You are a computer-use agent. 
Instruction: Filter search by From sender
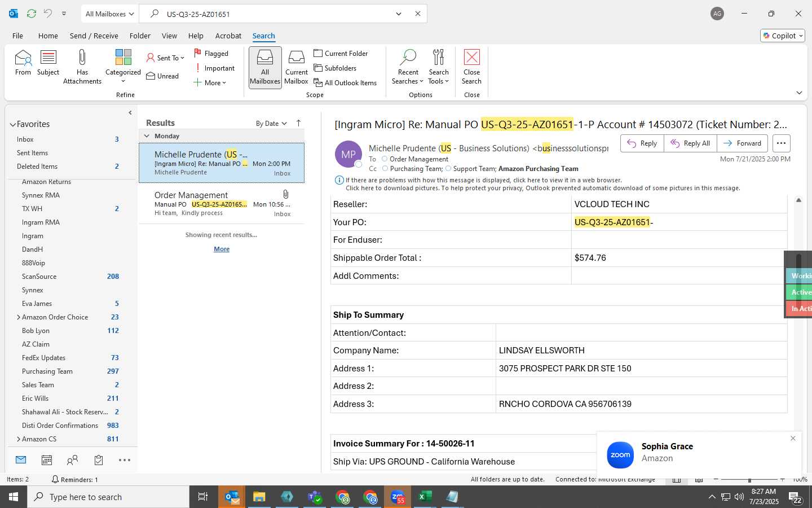[x=23, y=63]
